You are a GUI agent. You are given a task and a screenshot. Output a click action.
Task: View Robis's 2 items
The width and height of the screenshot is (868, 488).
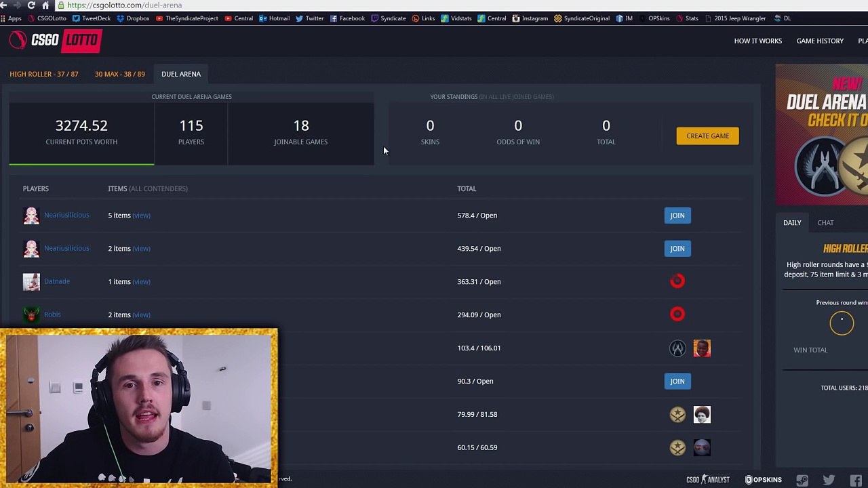141,315
